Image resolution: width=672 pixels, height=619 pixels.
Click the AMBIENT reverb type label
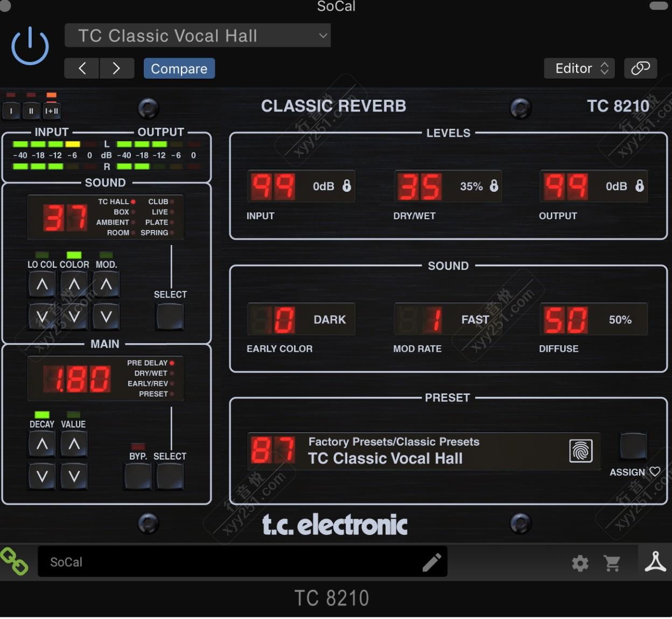113,222
